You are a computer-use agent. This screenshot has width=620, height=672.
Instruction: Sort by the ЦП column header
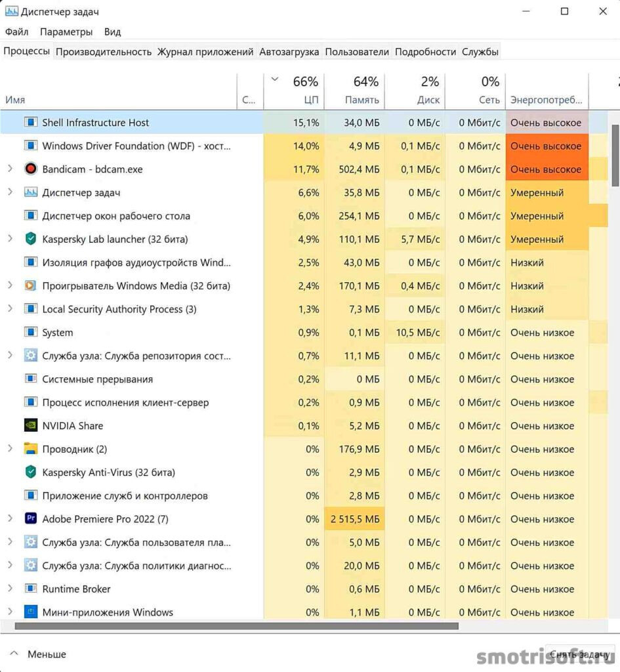294,91
